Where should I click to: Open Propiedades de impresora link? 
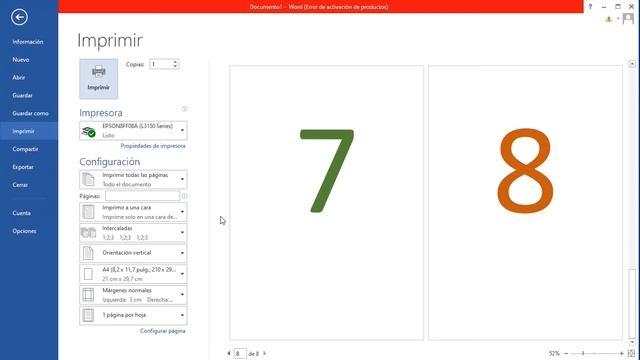tap(153, 146)
